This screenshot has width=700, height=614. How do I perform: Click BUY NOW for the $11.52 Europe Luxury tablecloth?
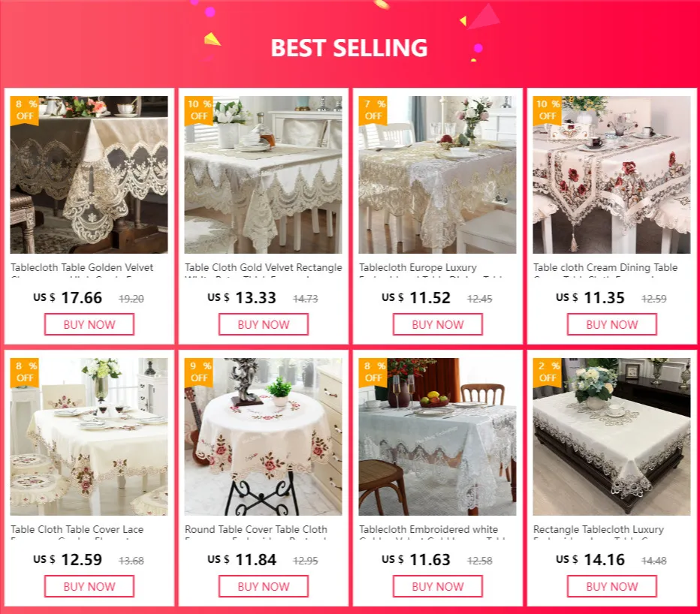(x=437, y=324)
